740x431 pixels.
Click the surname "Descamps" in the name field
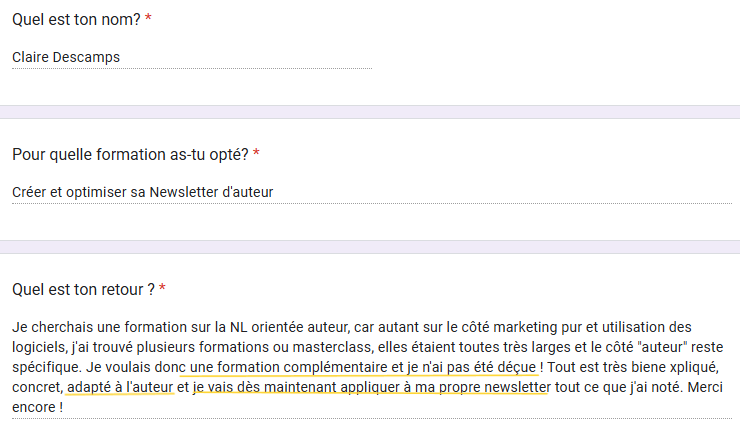click(87, 57)
